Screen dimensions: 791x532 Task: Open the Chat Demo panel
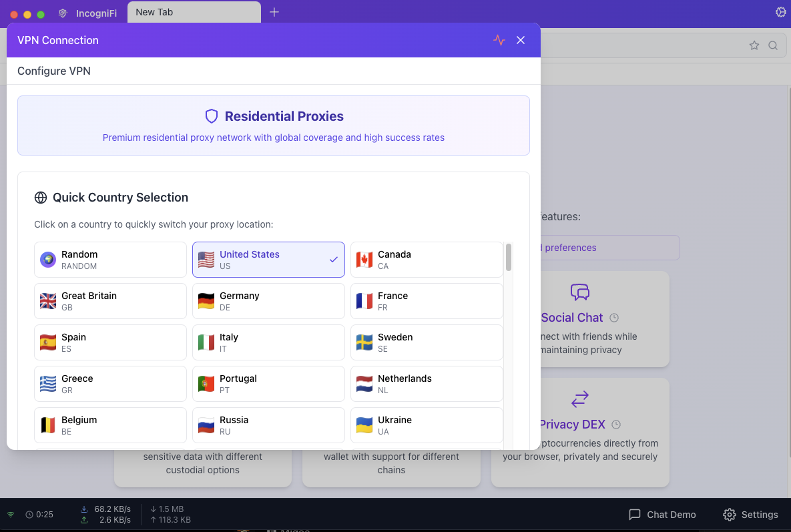(662, 514)
